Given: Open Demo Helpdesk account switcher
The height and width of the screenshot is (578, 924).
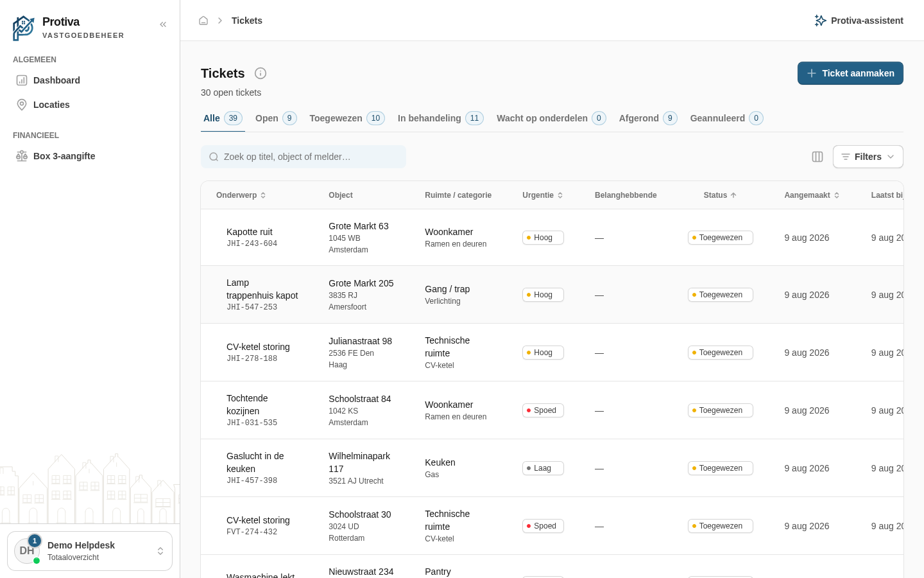Looking at the screenshot, I should (90, 551).
